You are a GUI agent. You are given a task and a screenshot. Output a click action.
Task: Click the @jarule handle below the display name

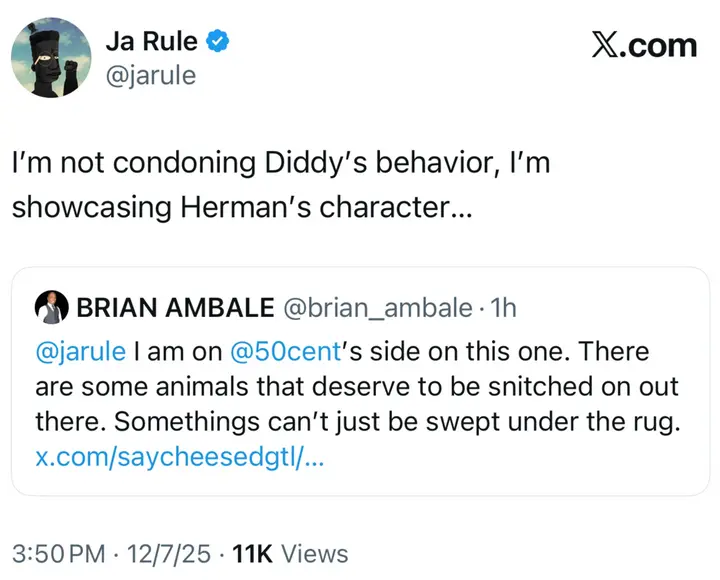pyautogui.click(x=151, y=76)
